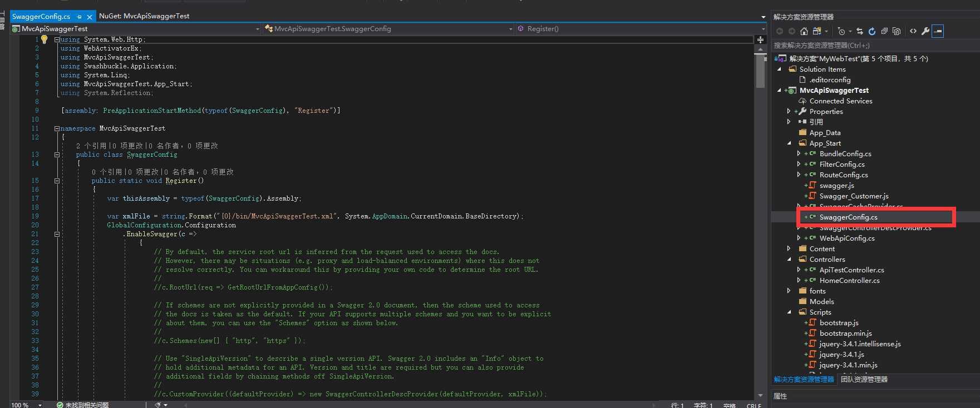The width and height of the screenshot is (980, 408).
Task: Select the swagger.js file
Action: click(836, 185)
